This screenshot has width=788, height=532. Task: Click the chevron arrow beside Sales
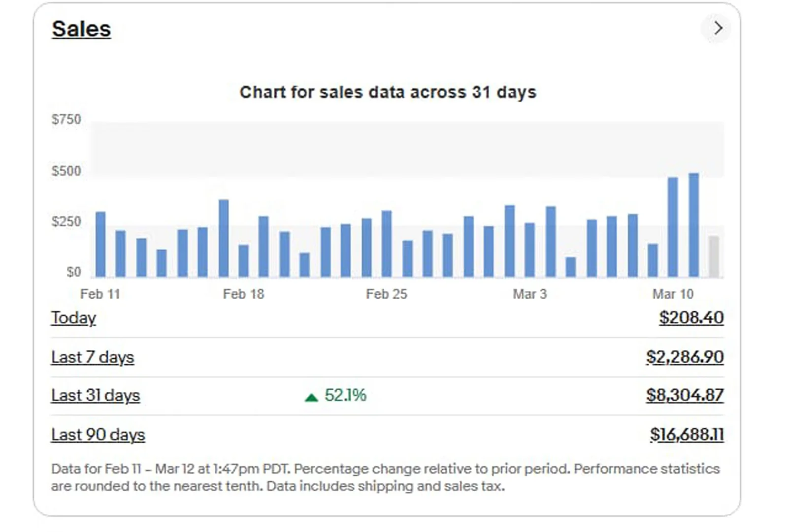[718, 28]
